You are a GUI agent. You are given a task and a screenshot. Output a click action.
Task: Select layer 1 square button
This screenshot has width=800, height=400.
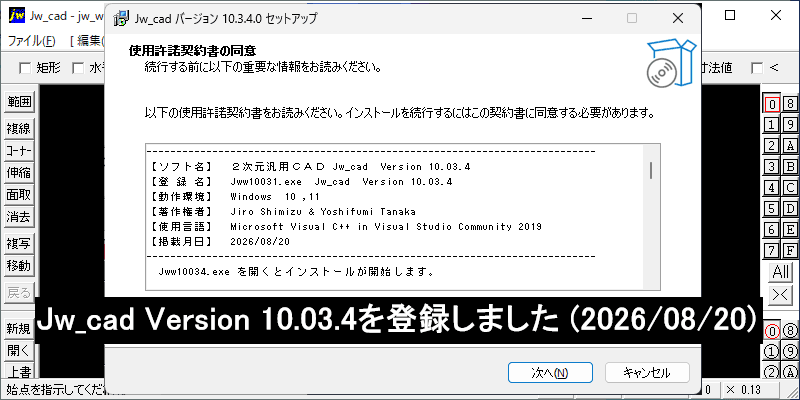click(772, 124)
